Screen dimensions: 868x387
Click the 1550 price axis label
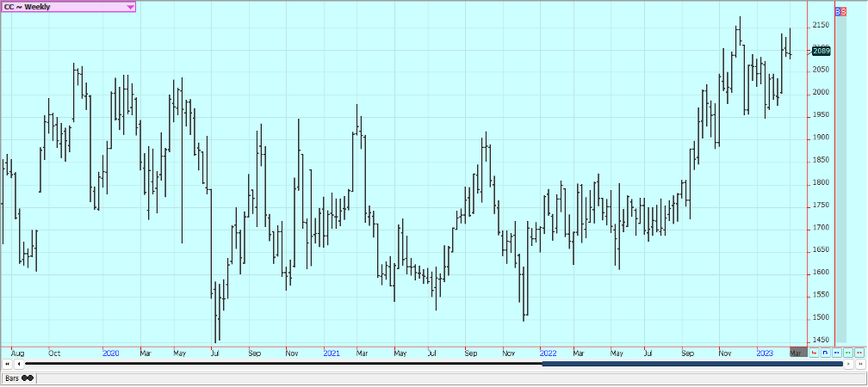pos(821,295)
